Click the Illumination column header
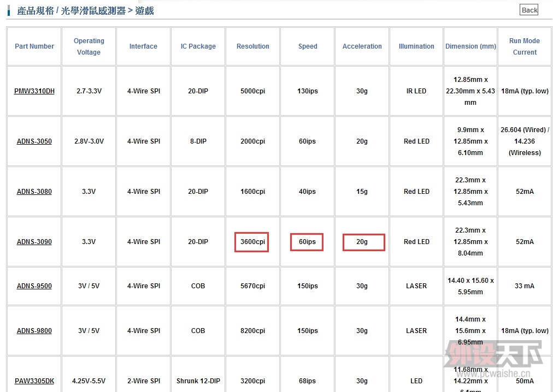 pos(416,46)
